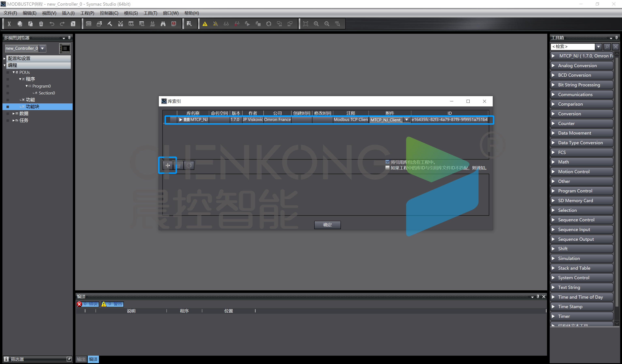Open the new_Controller_0 dropdown
Image resolution: width=622 pixels, height=364 pixels.
click(43, 48)
